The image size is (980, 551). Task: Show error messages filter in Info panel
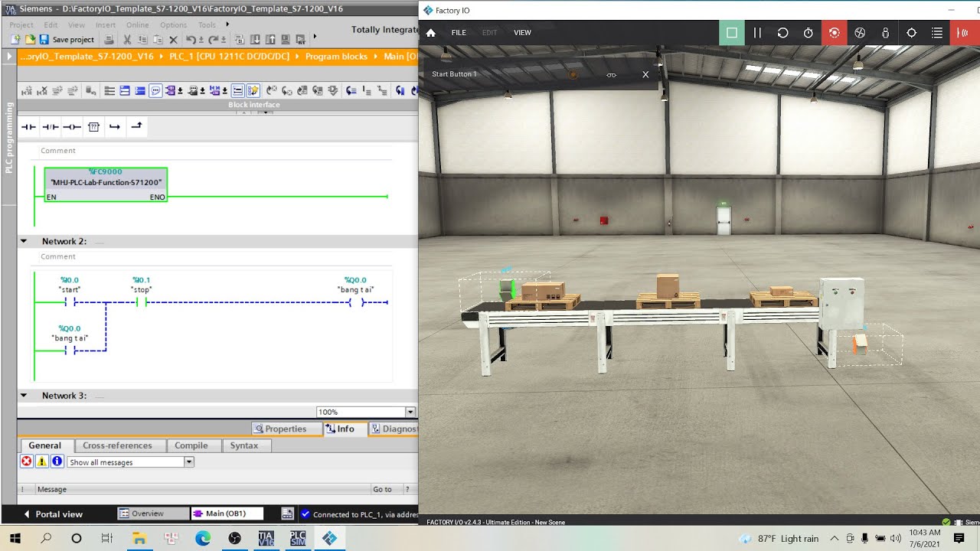(26, 461)
